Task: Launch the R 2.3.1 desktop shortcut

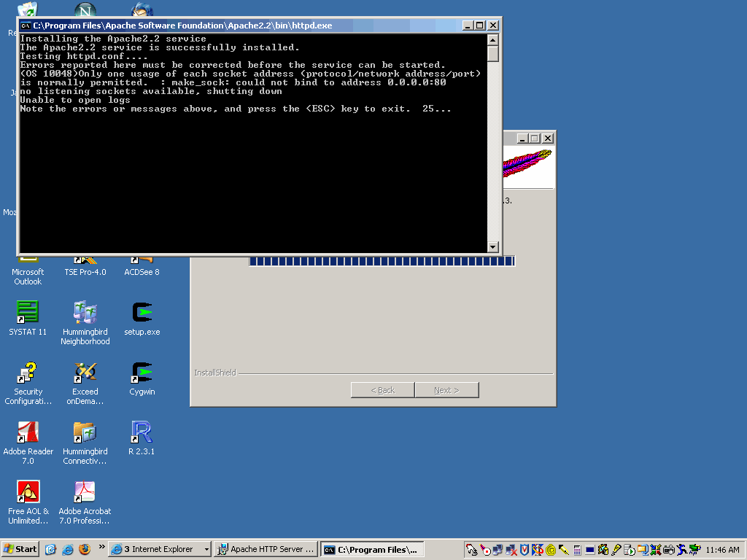Action: [x=142, y=437]
